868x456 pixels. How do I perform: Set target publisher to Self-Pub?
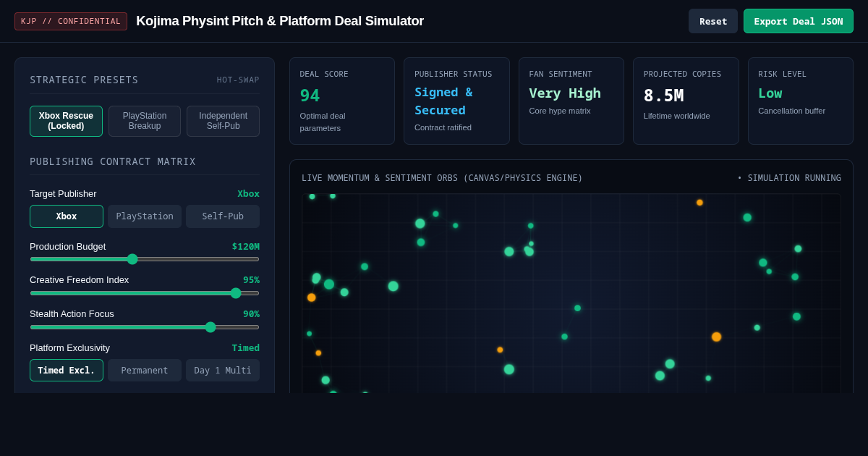click(223, 216)
